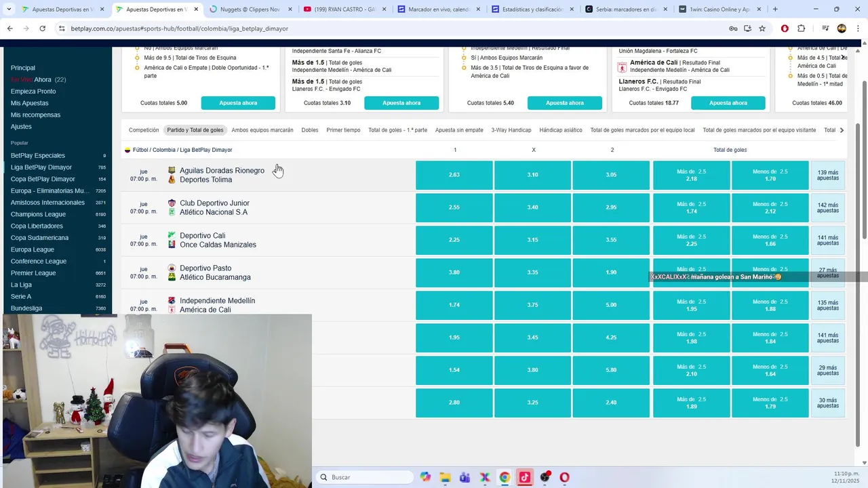The height and width of the screenshot is (488, 868).
Task: Open Empieza Pronto in the sidebar
Action: point(33,91)
